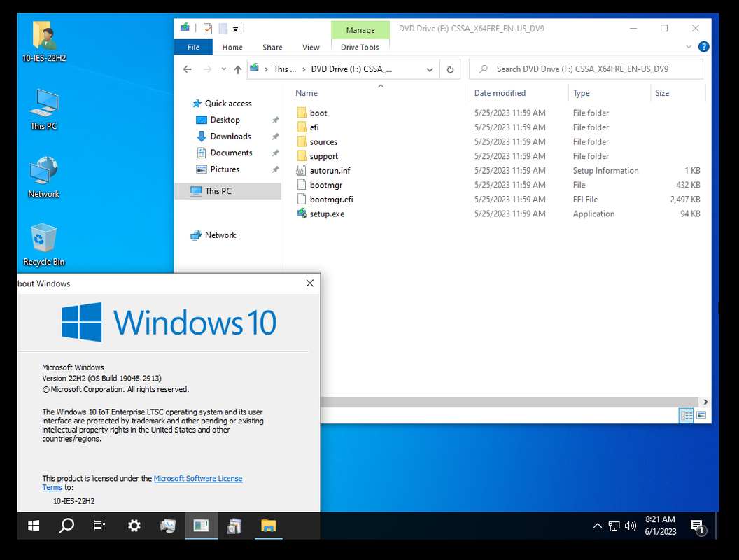The width and height of the screenshot is (739, 560).
Task: Select Pictures in the navigation pane
Action: [218, 169]
